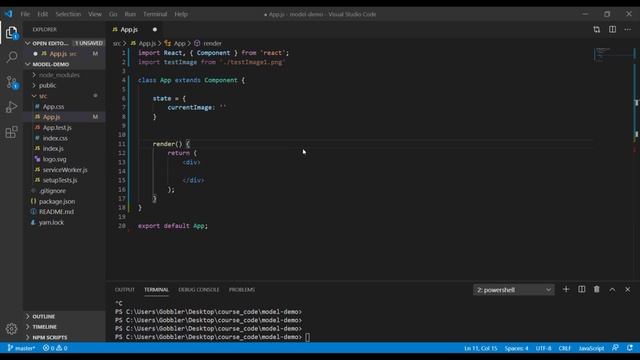Close the terminal panel
Screen dimensions: 640x360
click(x=628, y=289)
